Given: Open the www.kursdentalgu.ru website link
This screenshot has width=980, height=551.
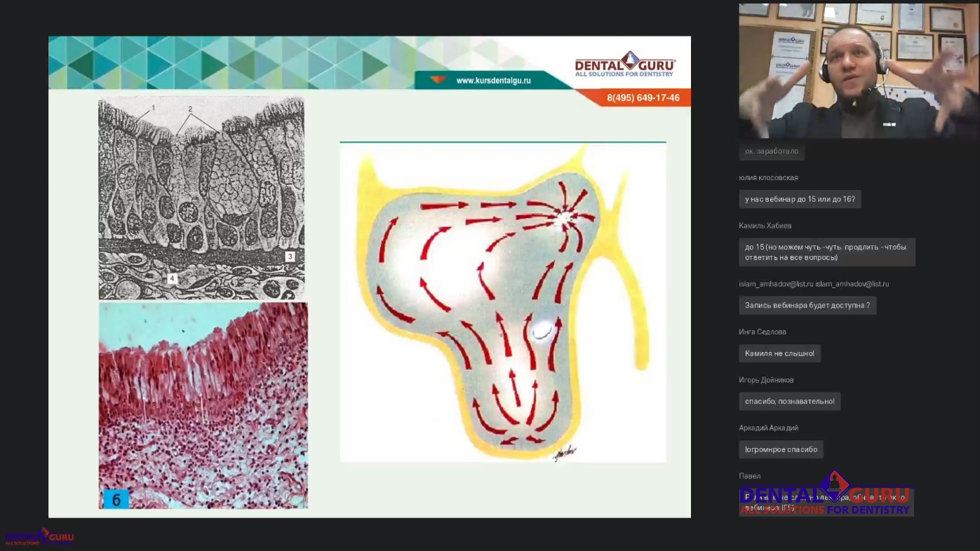Looking at the screenshot, I should [x=493, y=81].
